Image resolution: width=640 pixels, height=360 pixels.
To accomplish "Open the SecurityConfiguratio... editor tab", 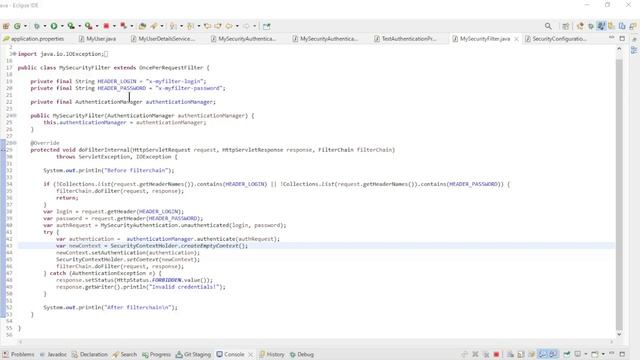I will [556, 39].
